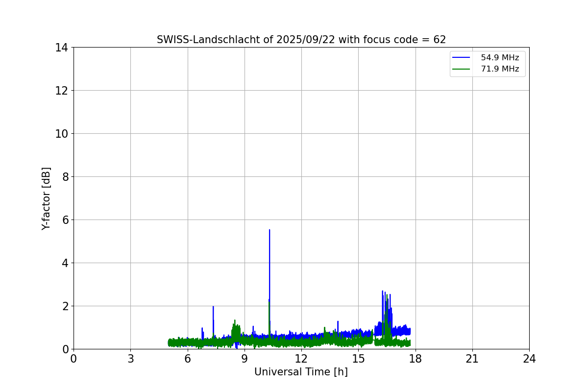Click x-axis tick label "24"
588x392 pixels.
pos(529,359)
